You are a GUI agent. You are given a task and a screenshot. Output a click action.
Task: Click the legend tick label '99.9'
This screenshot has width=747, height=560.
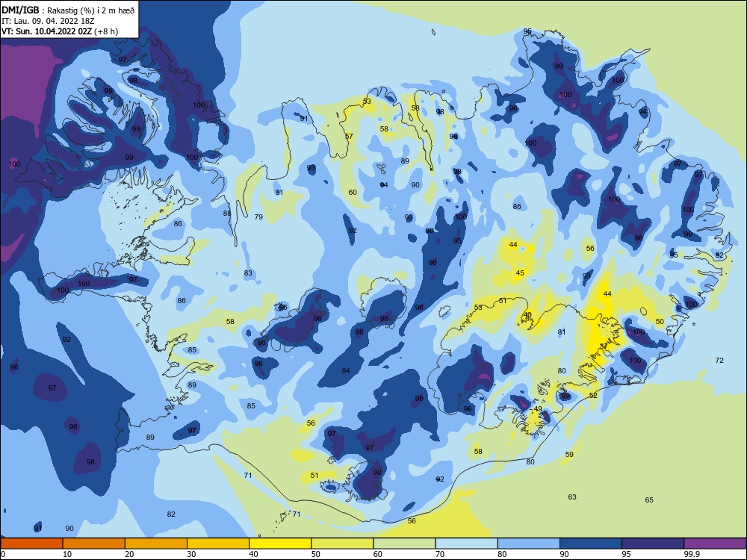[x=691, y=554]
